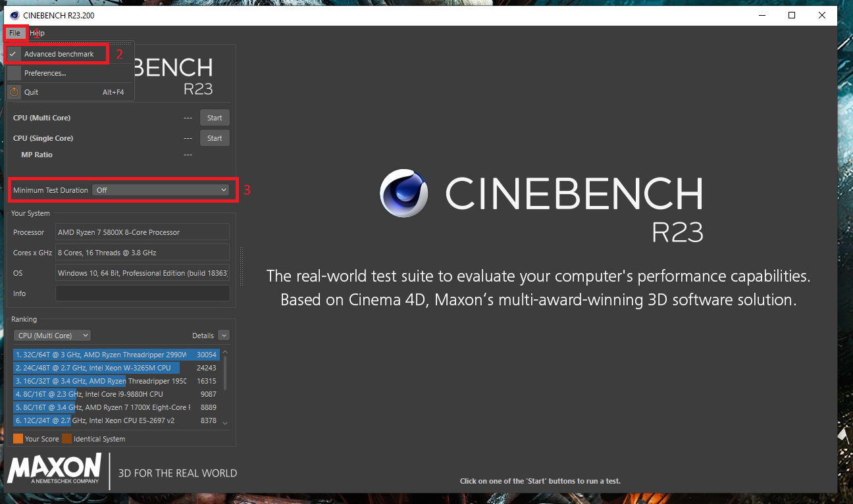The width and height of the screenshot is (853, 504).
Task: Select the Threadripper 1950 ranking row
Action: click(x=116, y=381)
